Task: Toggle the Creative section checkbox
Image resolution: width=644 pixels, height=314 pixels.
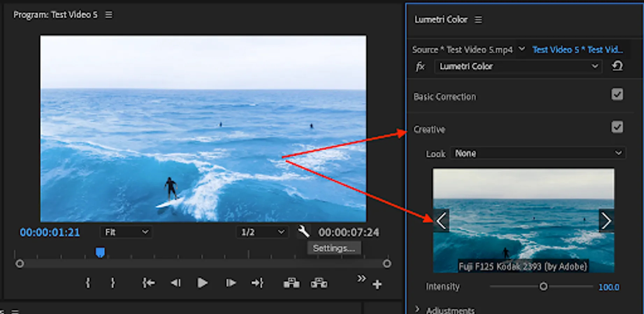Action: click(617, 127)
